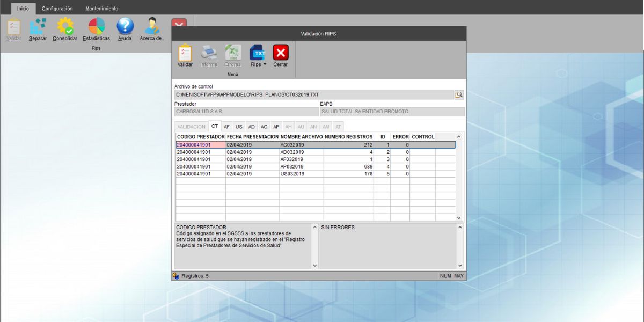Screen dimensions: 644x322
Task: Open the Mantenimiento ribbon tab
Action: [x=102, y=9]
